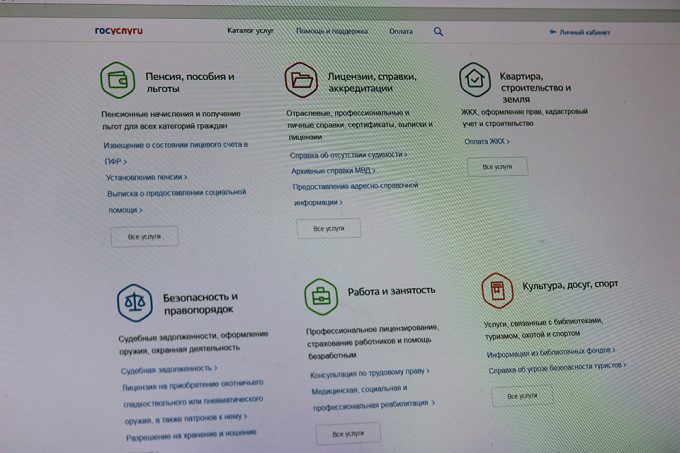Go to the Оплата menu item

(401, 31)
